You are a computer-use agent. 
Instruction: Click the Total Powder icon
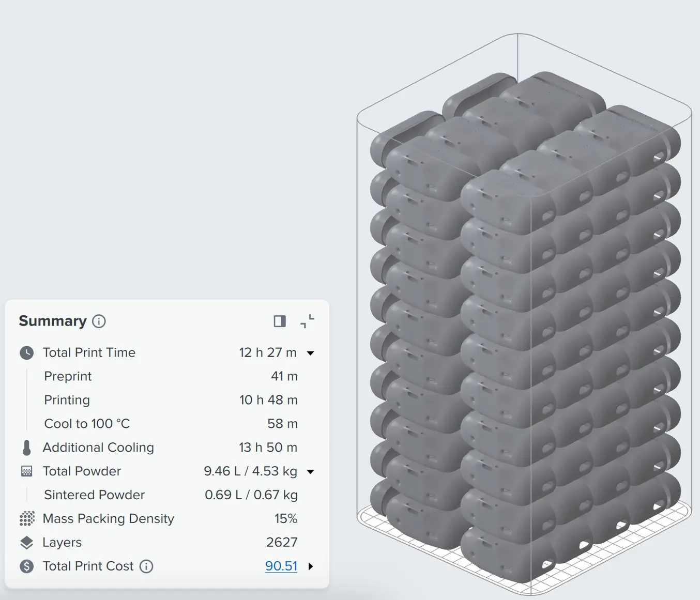[x=27, y=471]
